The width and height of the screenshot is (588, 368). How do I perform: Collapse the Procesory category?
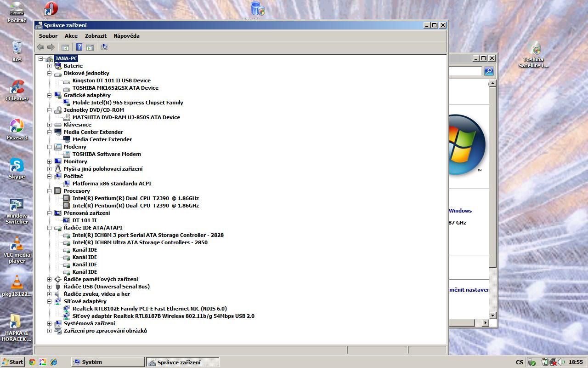(49, 191)
